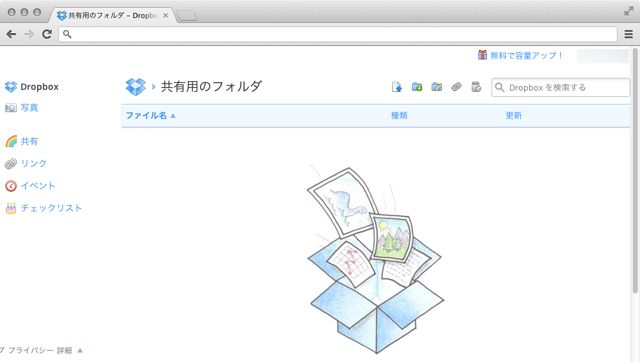
Task: Open the チェックリスト section
Action: coord(51,208)
